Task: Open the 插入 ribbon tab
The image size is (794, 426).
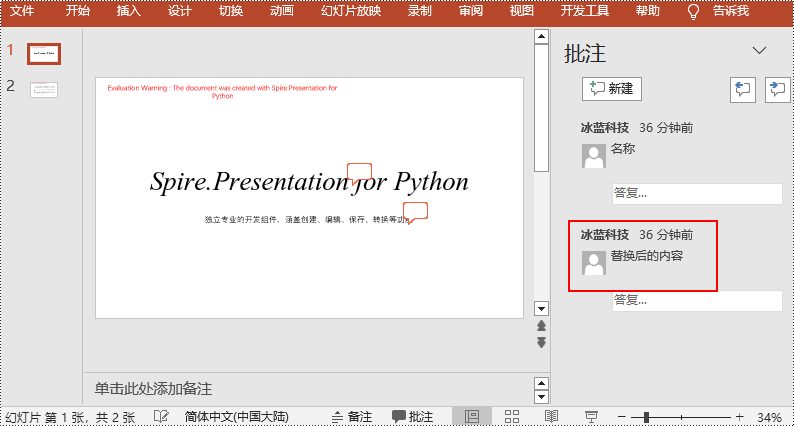Action: (x=129, y=11)
